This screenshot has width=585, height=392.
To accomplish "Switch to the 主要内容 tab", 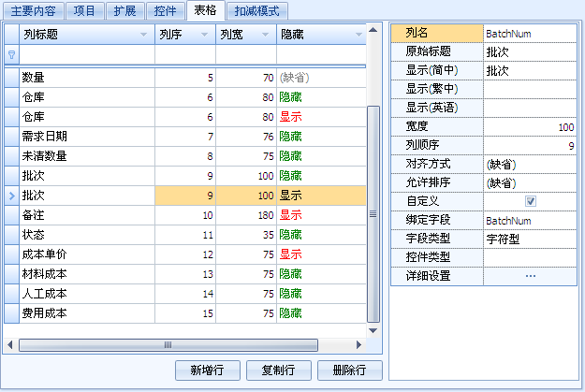I will tap(34, 11).
